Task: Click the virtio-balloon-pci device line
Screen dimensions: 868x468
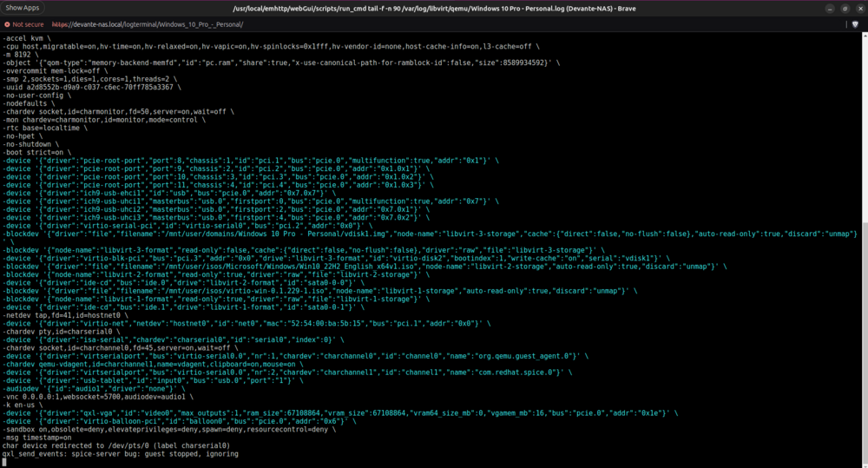Action: tap(180, 421)
